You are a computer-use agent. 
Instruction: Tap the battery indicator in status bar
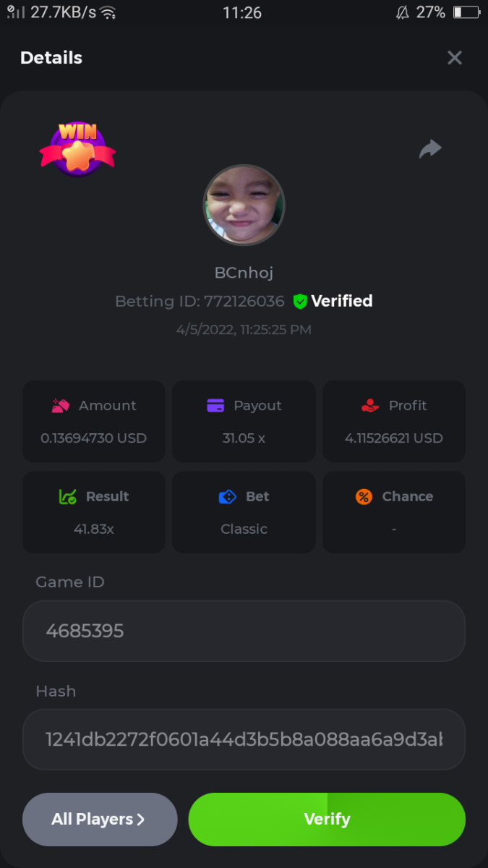pos(466,12)
